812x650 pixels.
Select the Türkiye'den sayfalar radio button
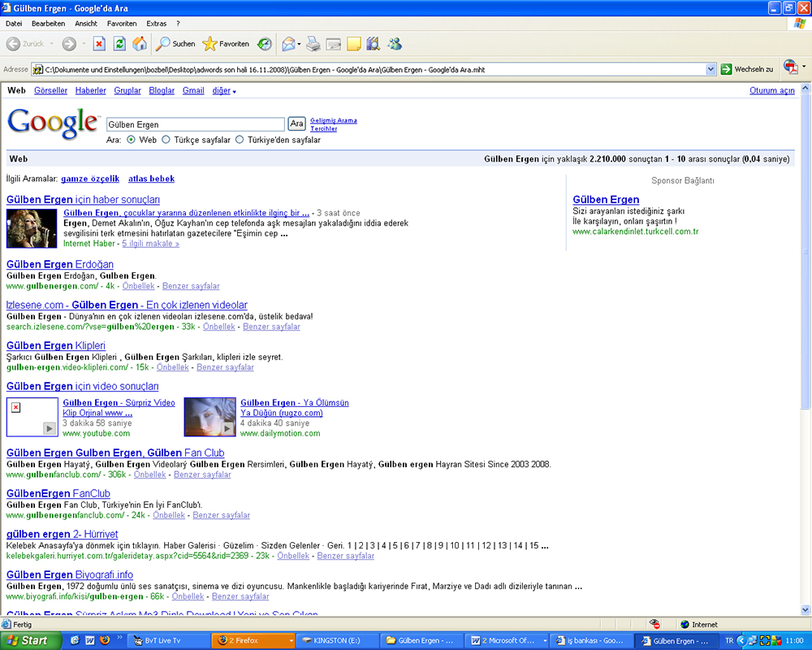point(240,140)
